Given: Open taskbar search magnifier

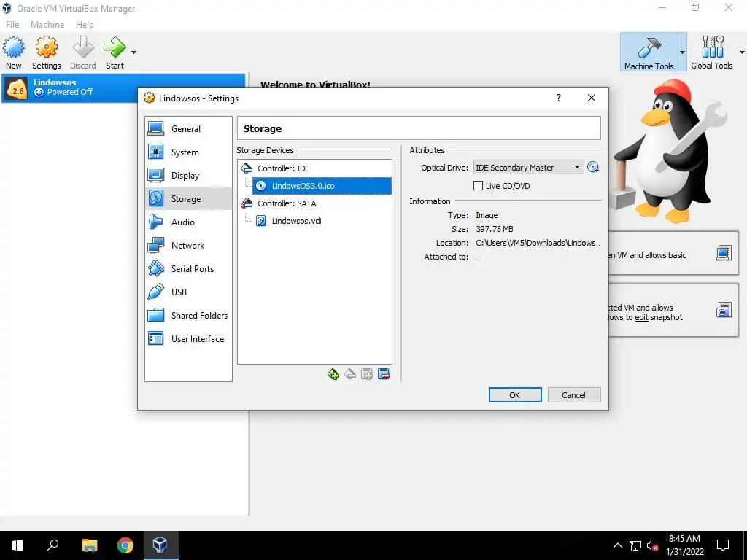Looking at the screenshot, I should 53,545.
